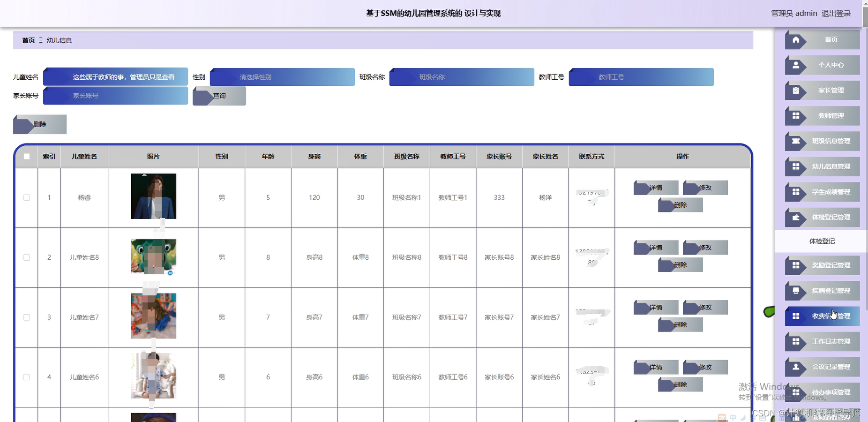Check the row checkbox for 儿童姓名8
This screenshot has height=422, width=868.
pos(27,257)
